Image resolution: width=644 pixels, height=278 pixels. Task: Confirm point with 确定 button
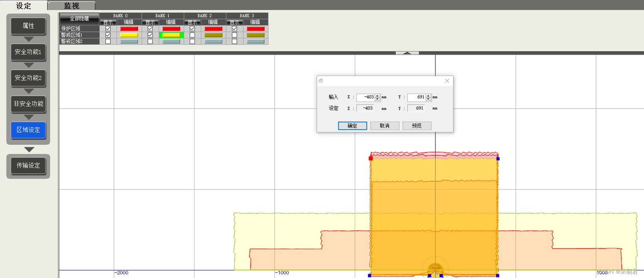tap(352, 126)
